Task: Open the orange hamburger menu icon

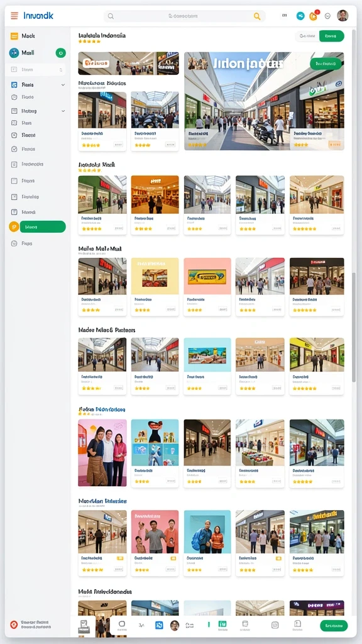Action: [14, 16]
